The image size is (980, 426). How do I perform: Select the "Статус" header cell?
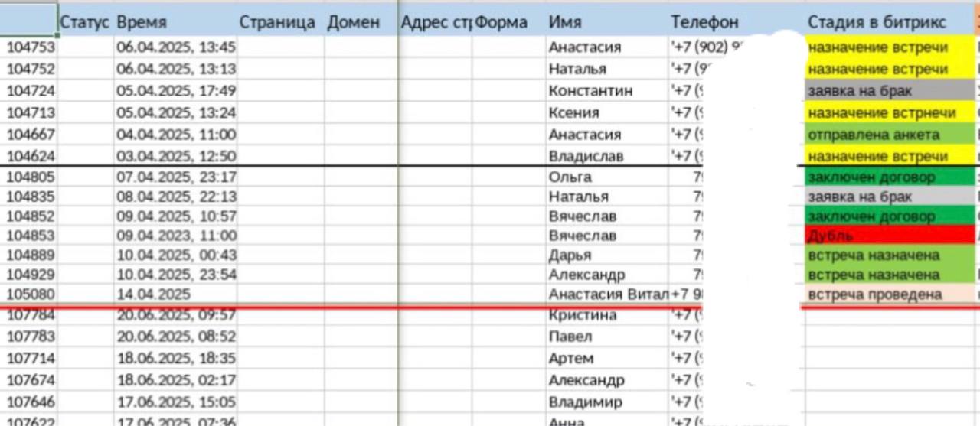coord(84,22)
